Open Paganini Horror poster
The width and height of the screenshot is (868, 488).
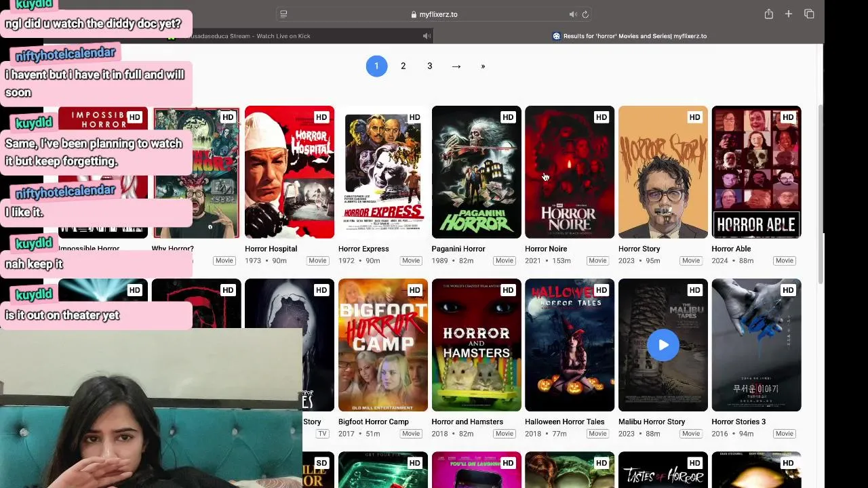(477, 172)
